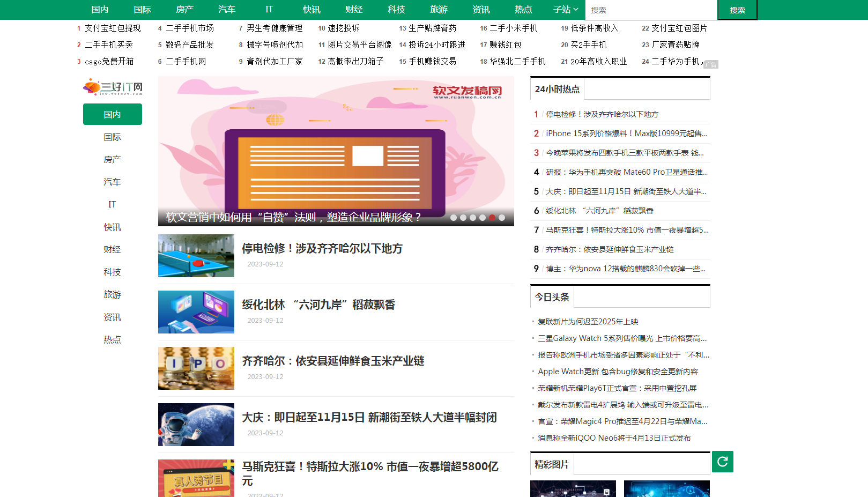Focus the 搜索 search input field
868x497 pixels.
coord(652,10)
